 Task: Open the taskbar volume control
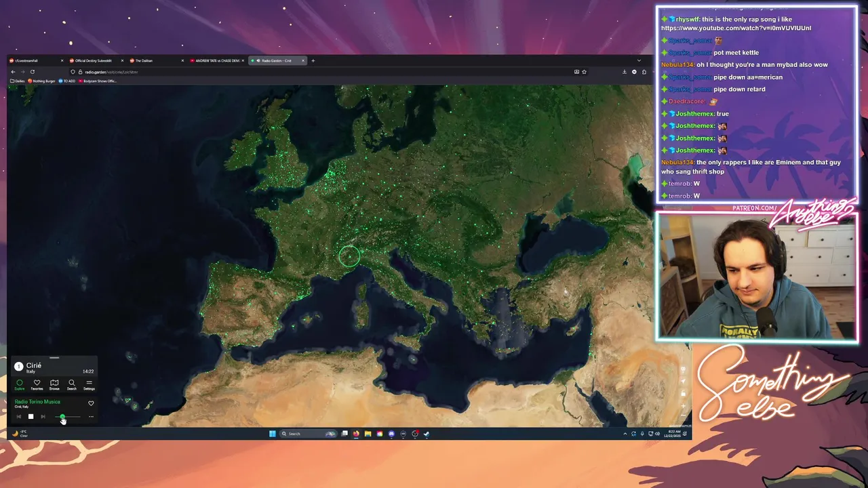(657, 434)
